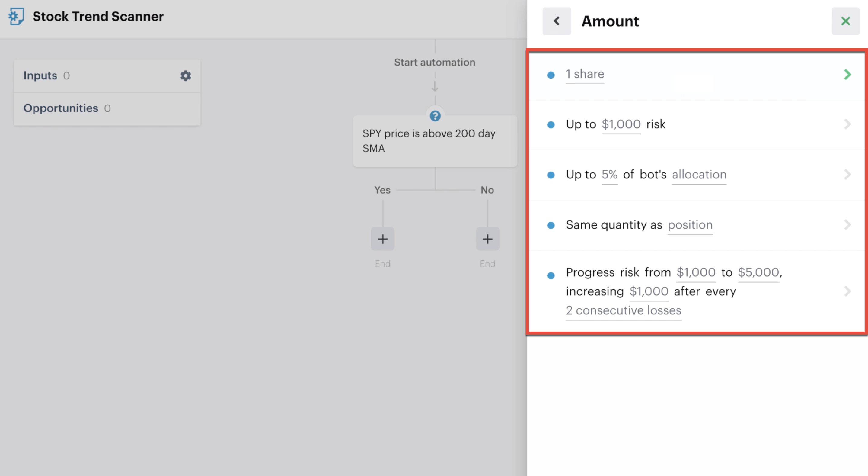Open the 1 share option chevron
The height and width of the screenshot is (476, 868).
coord(847,74)
